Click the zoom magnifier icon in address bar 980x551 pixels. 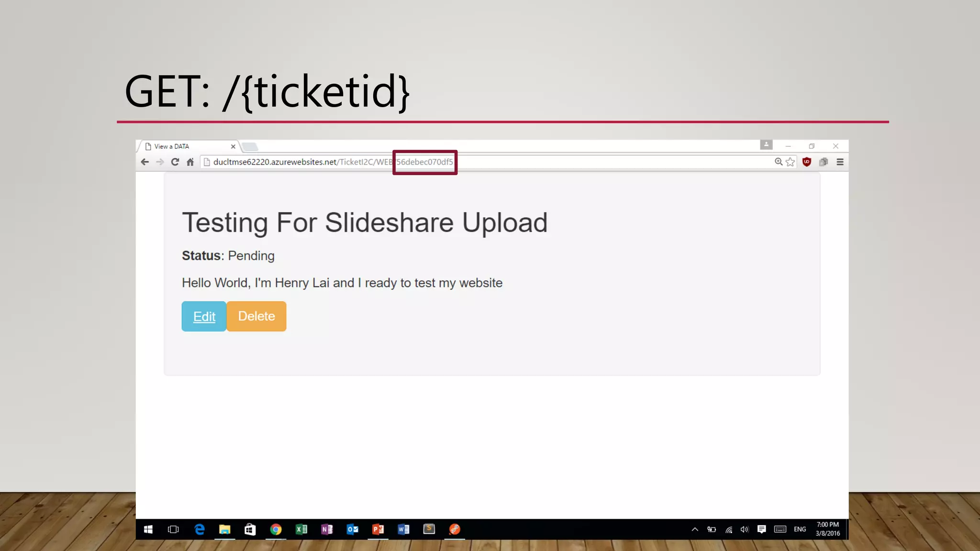tap(779, 162)
